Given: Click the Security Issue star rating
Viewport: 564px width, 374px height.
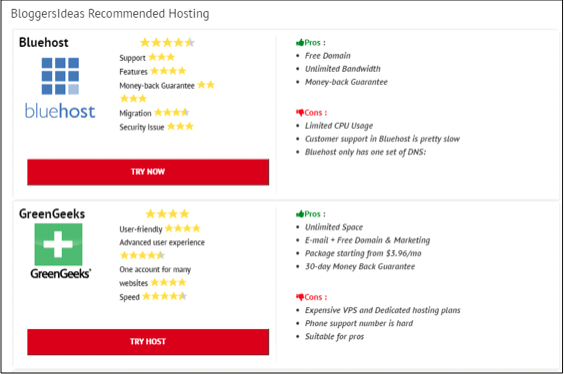Looking at the screenshot, I should (180, 127).
